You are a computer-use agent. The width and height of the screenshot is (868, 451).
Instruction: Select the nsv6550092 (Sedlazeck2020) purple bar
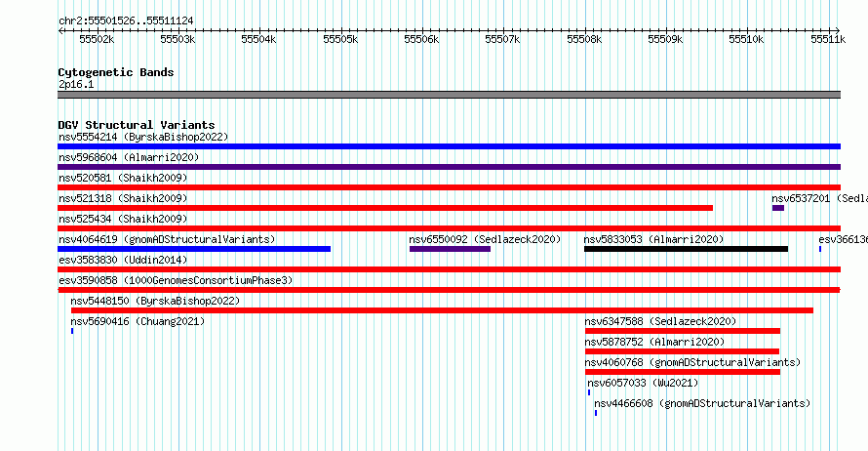tap(450, 249)
